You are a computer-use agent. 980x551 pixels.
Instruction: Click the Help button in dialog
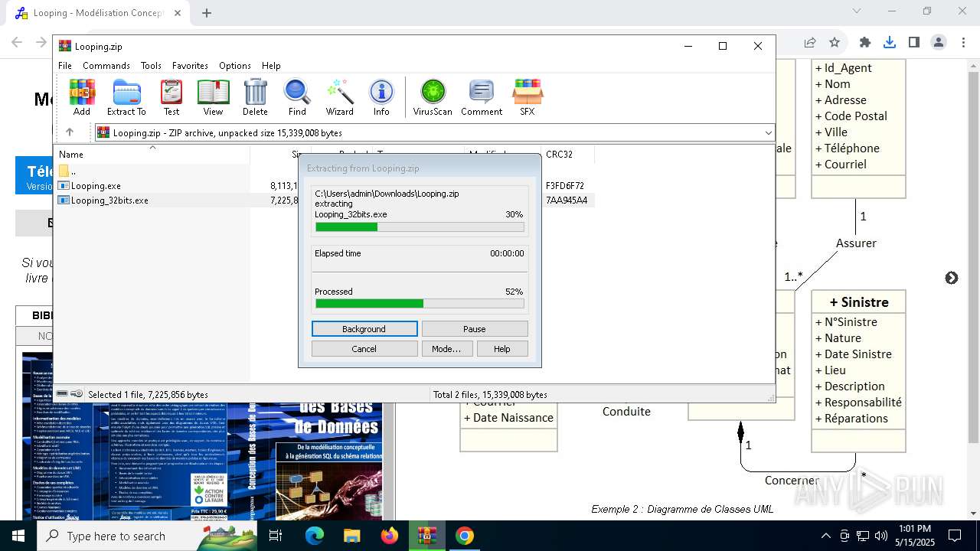(502, 349)
